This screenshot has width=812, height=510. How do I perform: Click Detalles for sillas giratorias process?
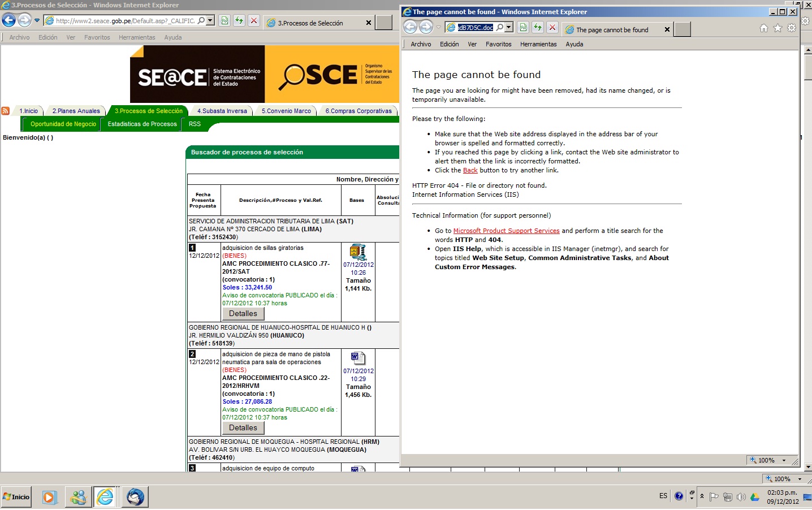243,314
